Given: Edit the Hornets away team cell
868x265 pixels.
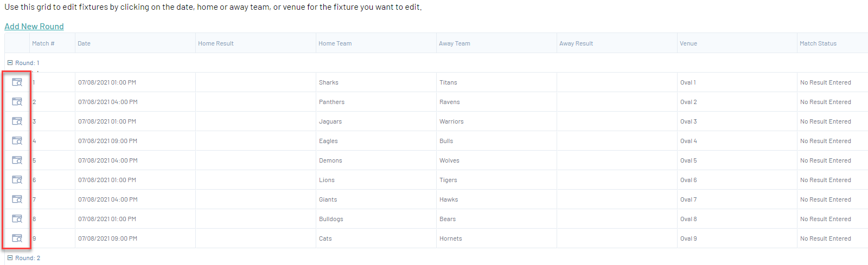Looking at the screenshot, I should 450,238.
